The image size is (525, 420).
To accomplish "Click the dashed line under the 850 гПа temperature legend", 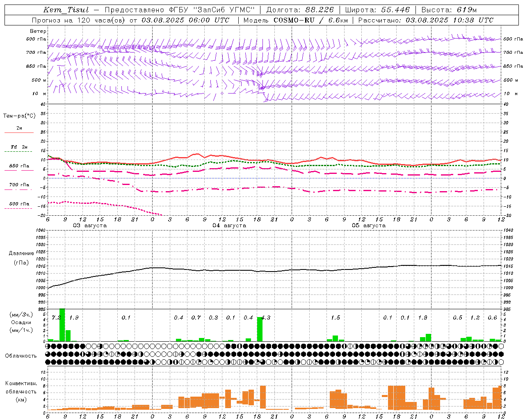I will pyautogui.click(x=18, y=170).
